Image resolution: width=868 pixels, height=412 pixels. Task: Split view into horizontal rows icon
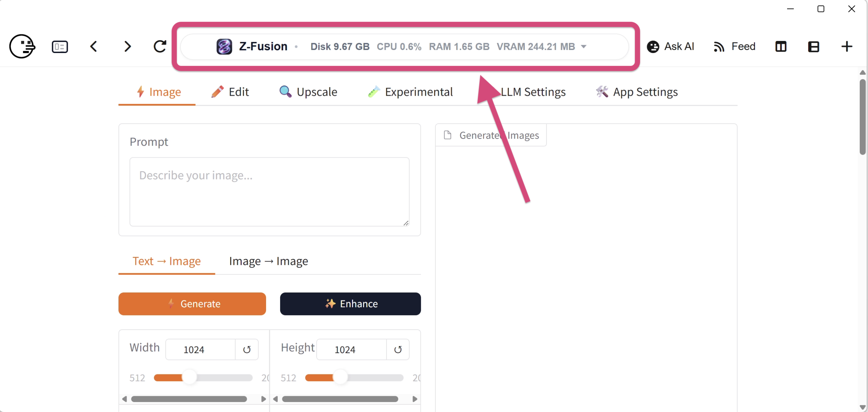tap(814, 47)
